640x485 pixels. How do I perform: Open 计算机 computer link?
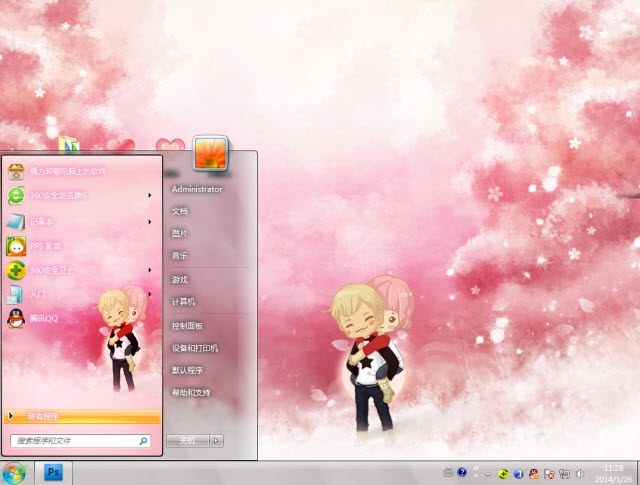click(184, 302)
